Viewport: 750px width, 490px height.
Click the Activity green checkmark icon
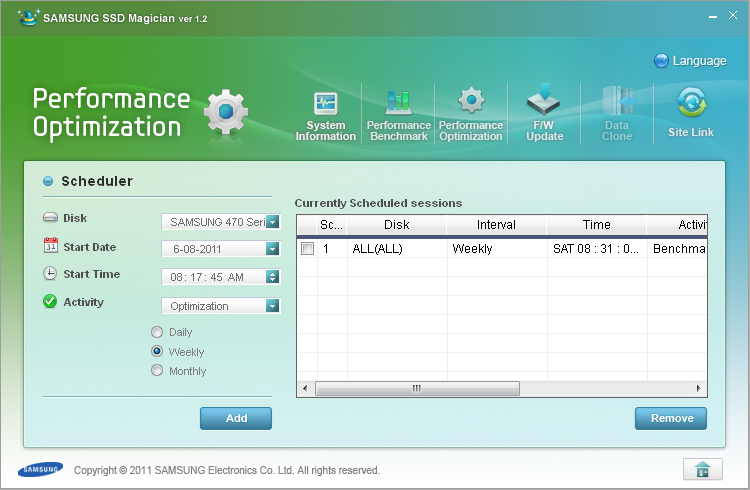[x=50, y=301]
